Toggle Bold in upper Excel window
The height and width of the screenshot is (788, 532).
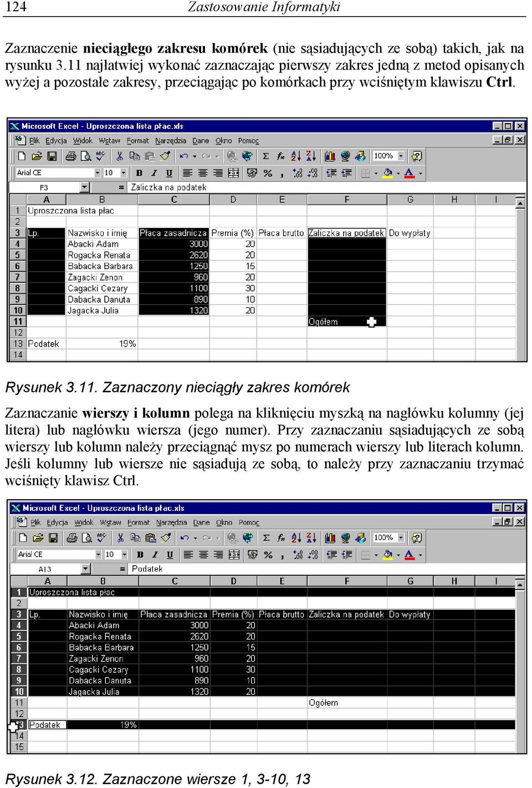pyautogui.click(x=139, y=173)
